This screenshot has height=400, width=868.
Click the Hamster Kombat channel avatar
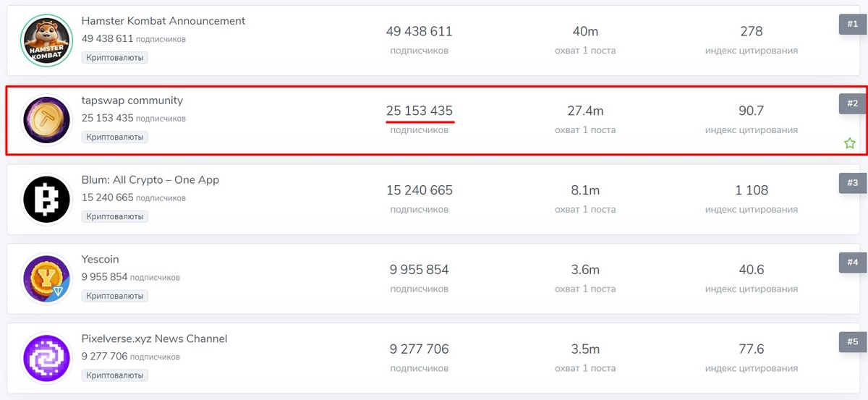[x=46, y=40]
